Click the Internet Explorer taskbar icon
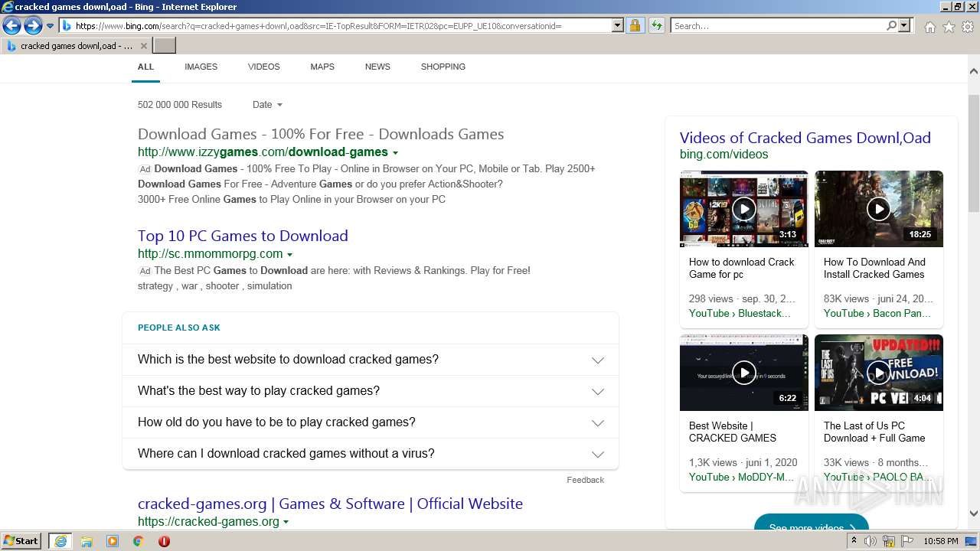The width and height of the screenshot is (980, 551). pyautogui.click(x=60, y=541)
